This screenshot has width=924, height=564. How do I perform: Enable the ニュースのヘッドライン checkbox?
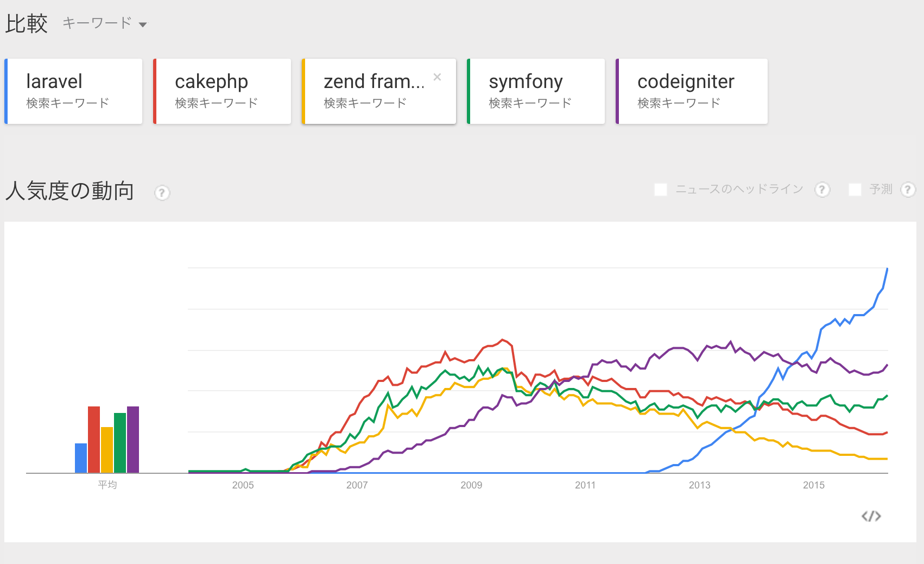pos(661,190)
